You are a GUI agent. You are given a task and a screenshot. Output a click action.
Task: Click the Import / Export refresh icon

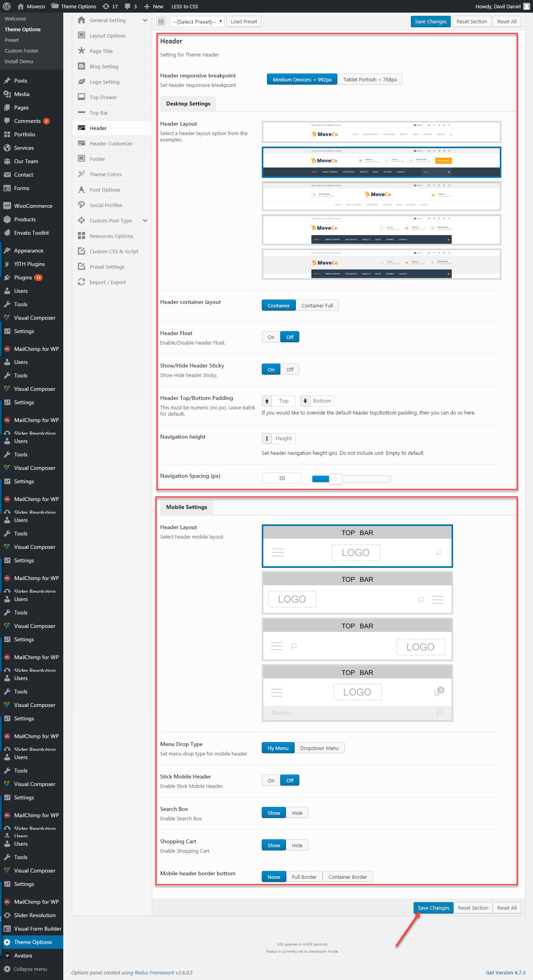tap(81, 282)
